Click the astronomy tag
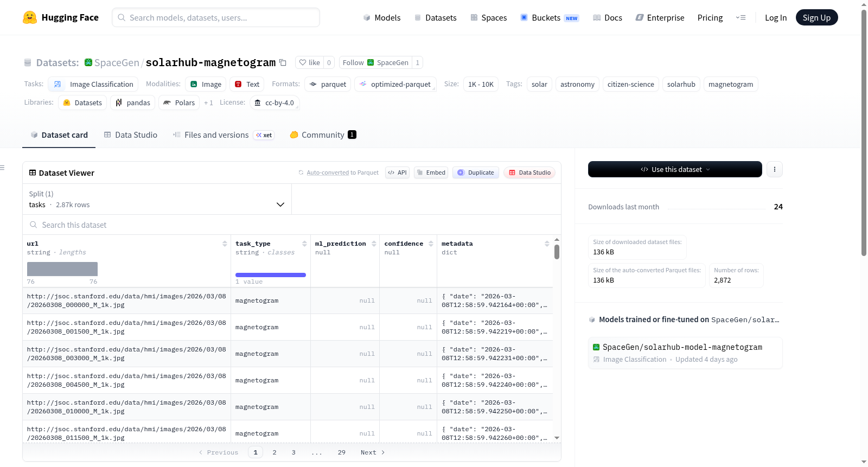 [577, 84]
